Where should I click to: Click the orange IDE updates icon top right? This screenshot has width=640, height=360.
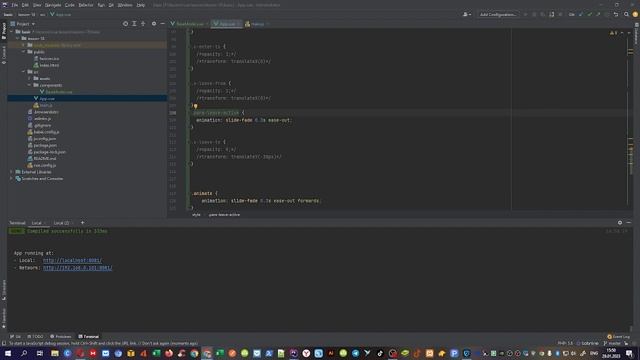point(635,14)
